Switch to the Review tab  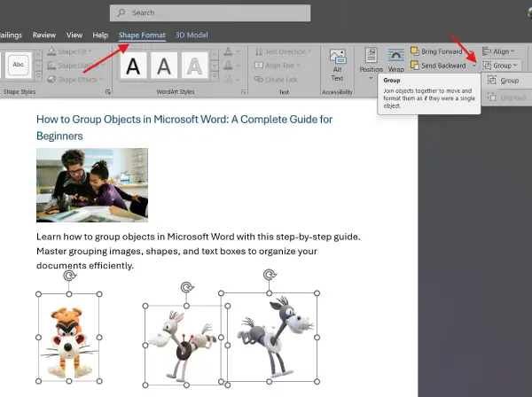(44, 35)
